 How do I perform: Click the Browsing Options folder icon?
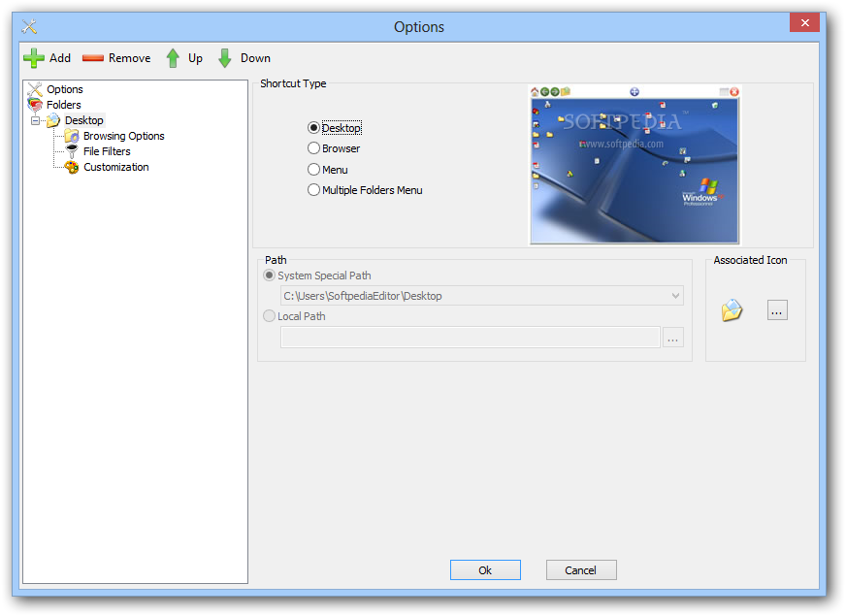pos(72,136)
